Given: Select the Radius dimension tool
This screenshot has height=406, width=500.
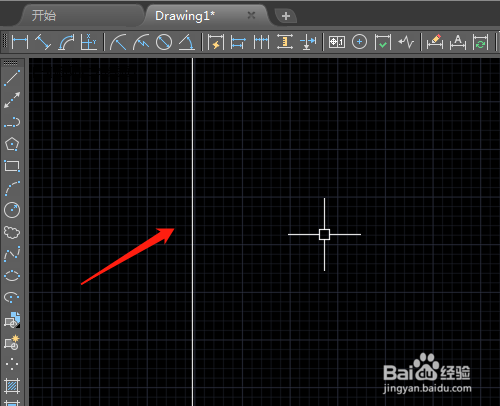Looking at the screenshot, I should [x=118, y=42].
